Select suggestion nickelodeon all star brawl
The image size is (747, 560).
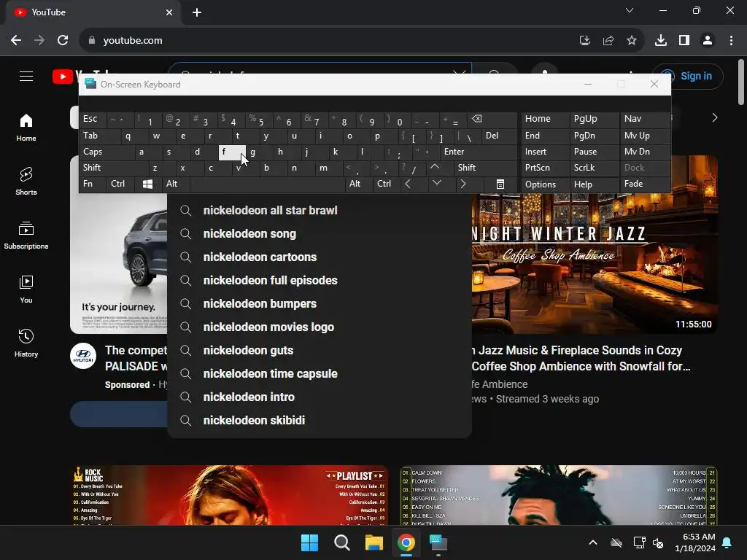(320, 211)
